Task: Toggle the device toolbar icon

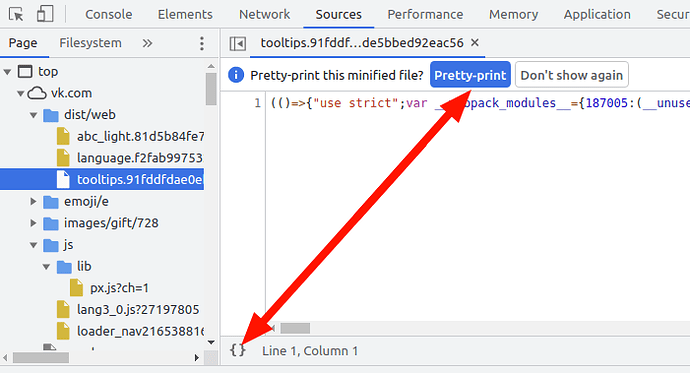Action: 45,14
